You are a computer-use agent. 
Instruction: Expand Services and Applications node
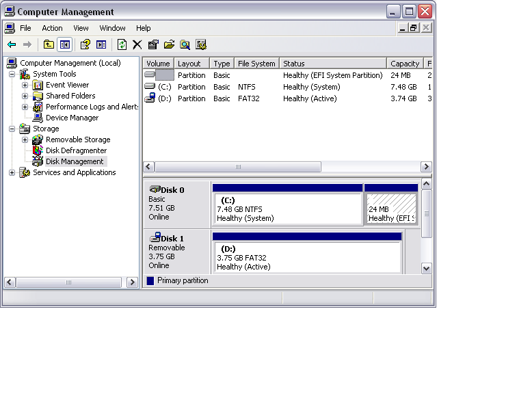12,172
